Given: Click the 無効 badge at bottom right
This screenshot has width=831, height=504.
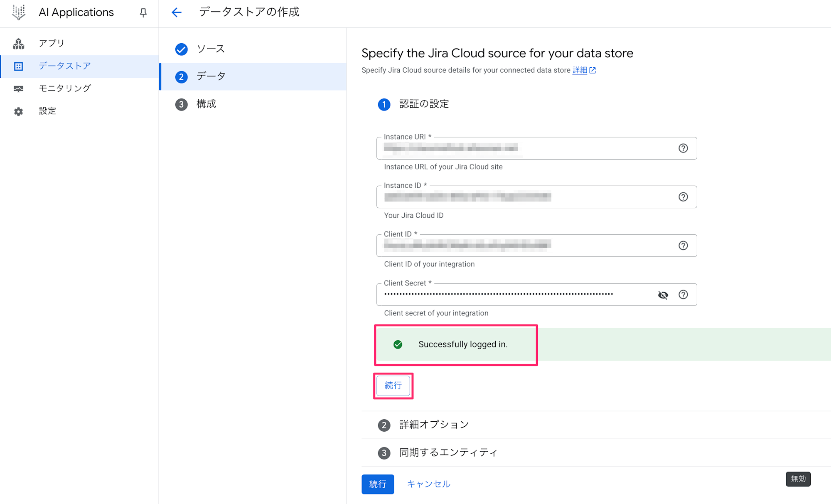Looking at the screenshot, I should (798, 479).
